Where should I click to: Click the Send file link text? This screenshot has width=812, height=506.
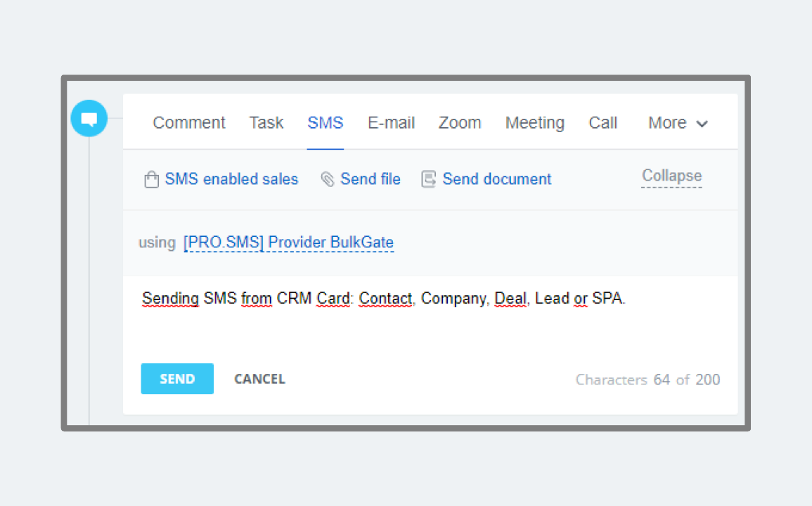pyautogui.click(x=370, y=179)
